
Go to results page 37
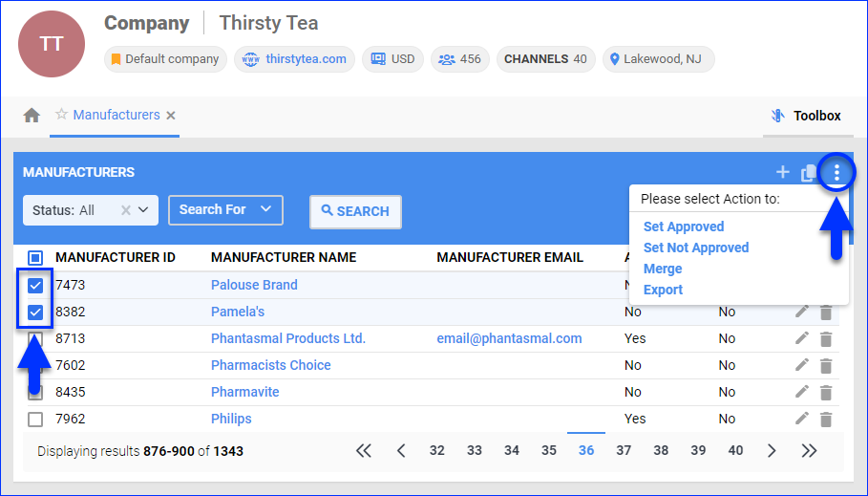[624, 451]
